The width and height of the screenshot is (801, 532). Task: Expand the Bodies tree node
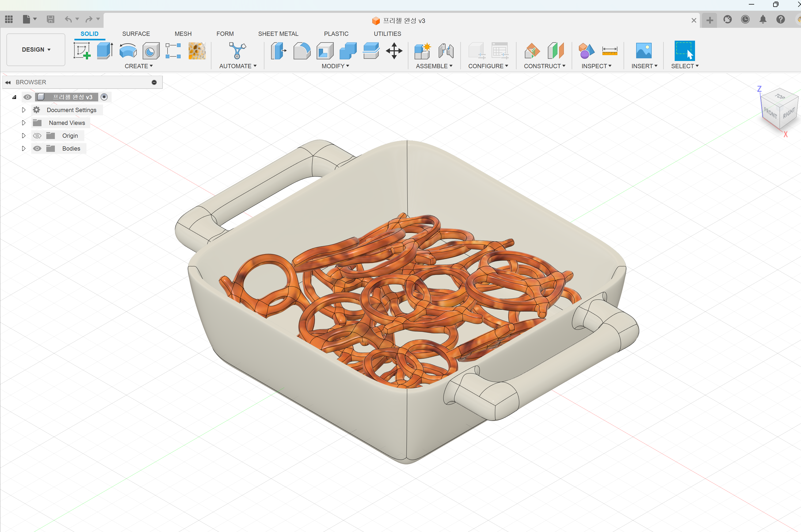point(24,149)
